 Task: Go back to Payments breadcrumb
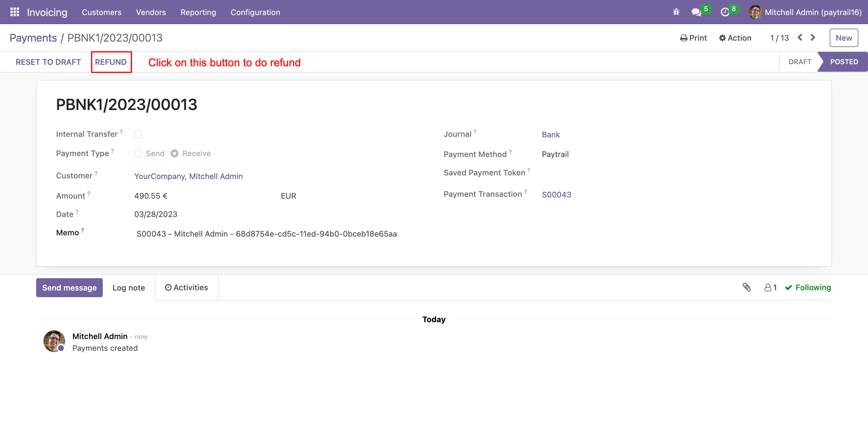click(x=33, y=38)
